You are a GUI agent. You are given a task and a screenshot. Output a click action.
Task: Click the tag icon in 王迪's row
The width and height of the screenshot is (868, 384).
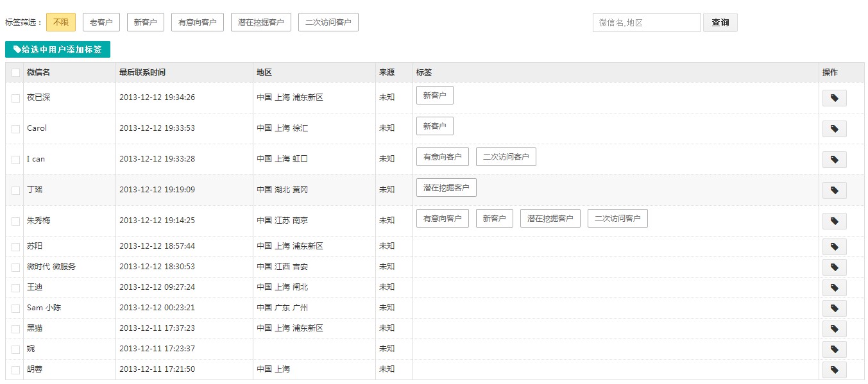tap(834, 288)
